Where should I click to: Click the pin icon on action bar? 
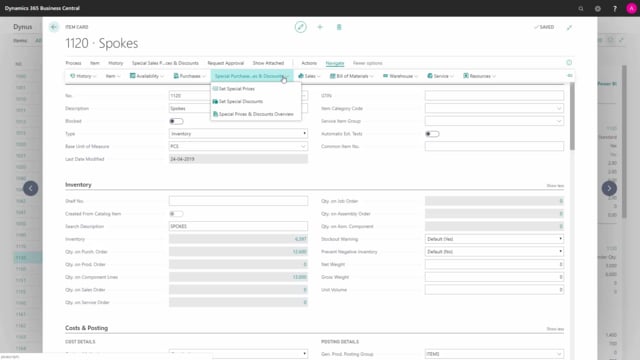click(x=570, y=76)
